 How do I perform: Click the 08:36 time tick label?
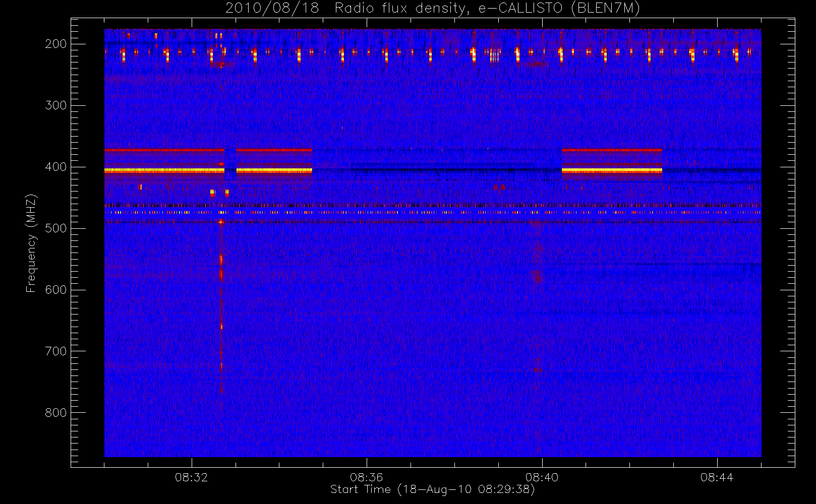point(367,477)
